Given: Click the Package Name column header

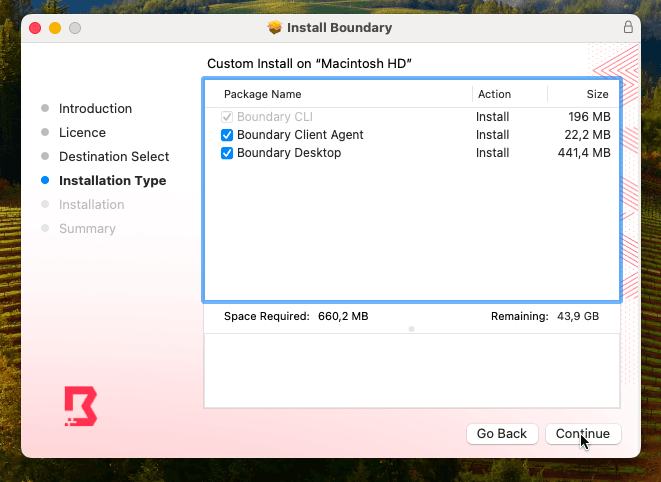Looking at the screenshot, I should click(262, 94).
